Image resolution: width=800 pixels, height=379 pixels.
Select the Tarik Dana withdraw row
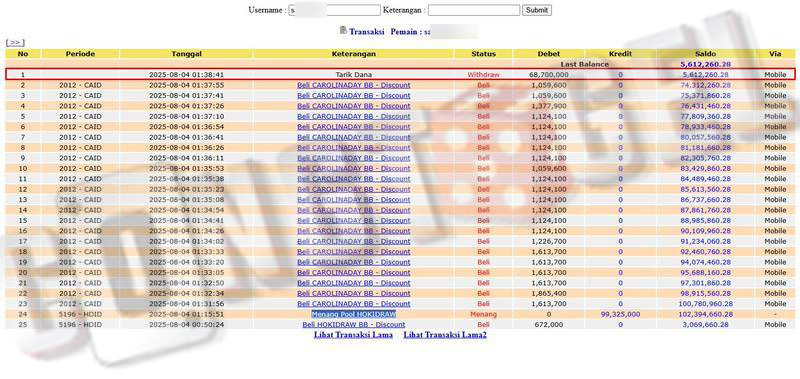click(x=400, y=74)
